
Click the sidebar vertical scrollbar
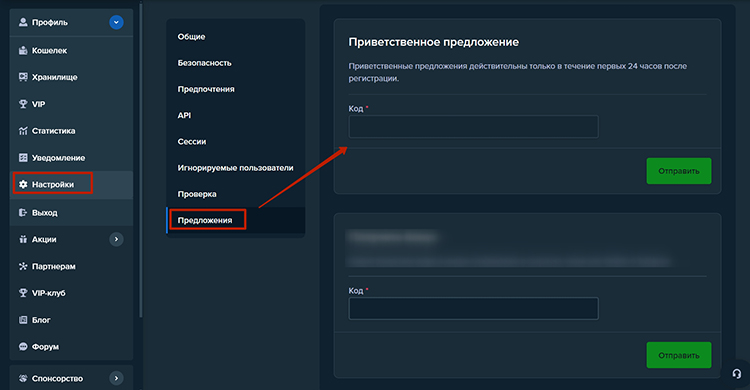141,160
